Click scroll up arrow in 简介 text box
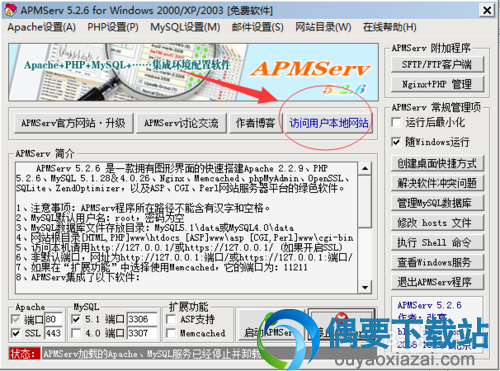 [x=365, y=169]
